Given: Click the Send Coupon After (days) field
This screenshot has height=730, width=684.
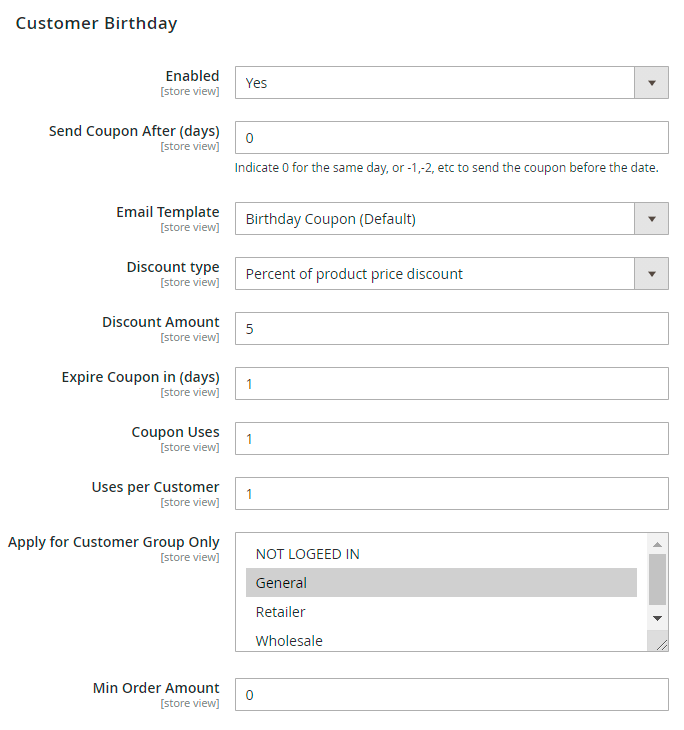Looking at the screenshot, I should coord(451,138).
